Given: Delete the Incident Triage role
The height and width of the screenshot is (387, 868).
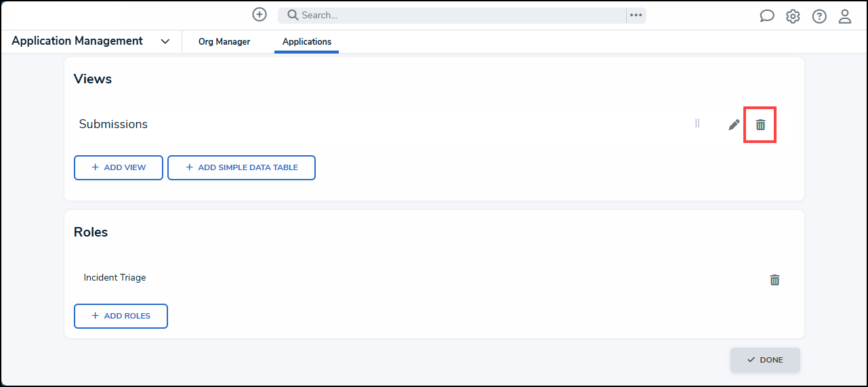Looking at the screenshot, I should (774, 279).
